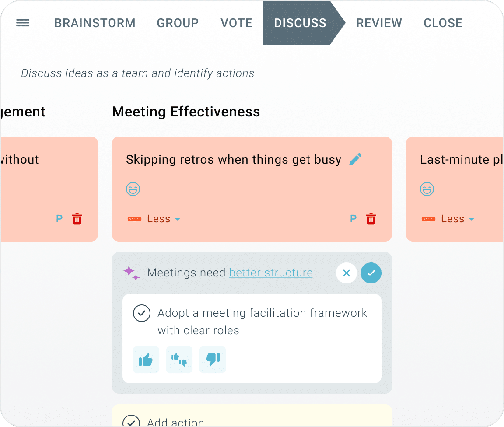Go to the VOTE stage
The height and width of the screenshot is (427, 504).
pyautogui.click(x=236, y=23)
